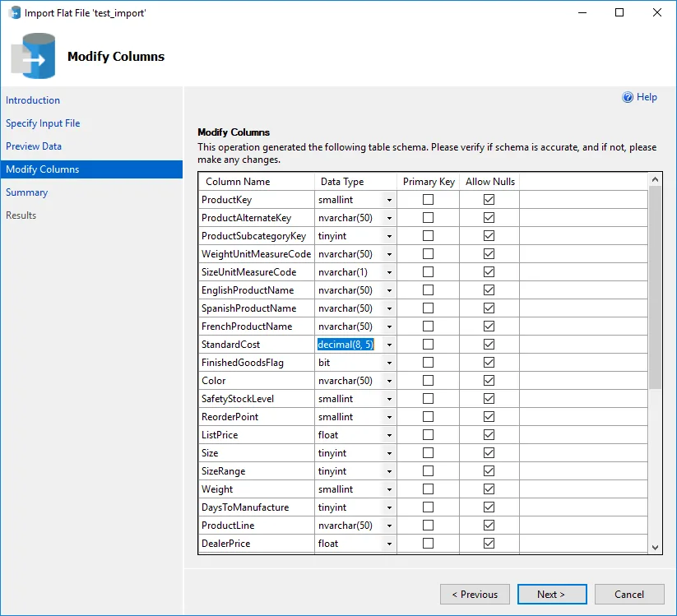Tick Primary Key for ProductKey row
This screenshot has height=616, width=677.
(428, 199)
